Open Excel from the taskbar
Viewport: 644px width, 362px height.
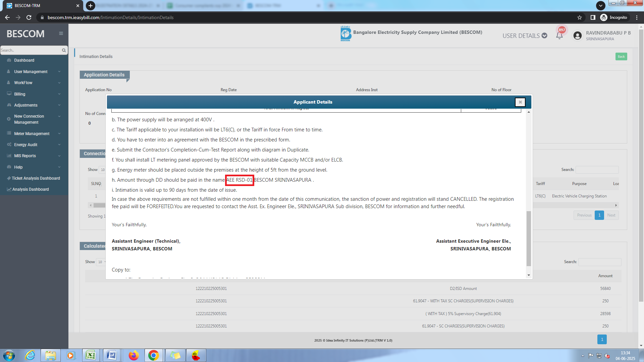pyautogui.click(x=91, y=355)
